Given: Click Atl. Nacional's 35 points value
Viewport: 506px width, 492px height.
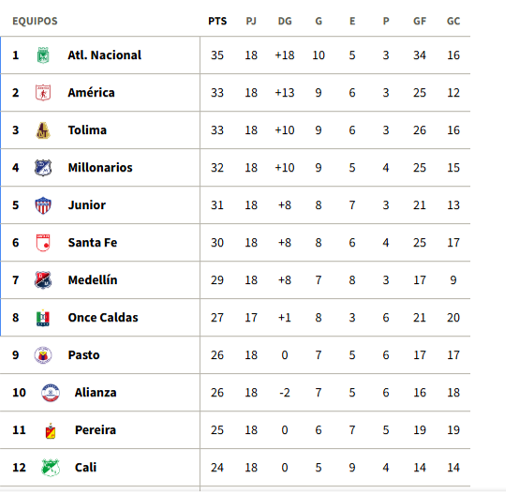Looking at the screenshot, I should [x=217, y=55].
